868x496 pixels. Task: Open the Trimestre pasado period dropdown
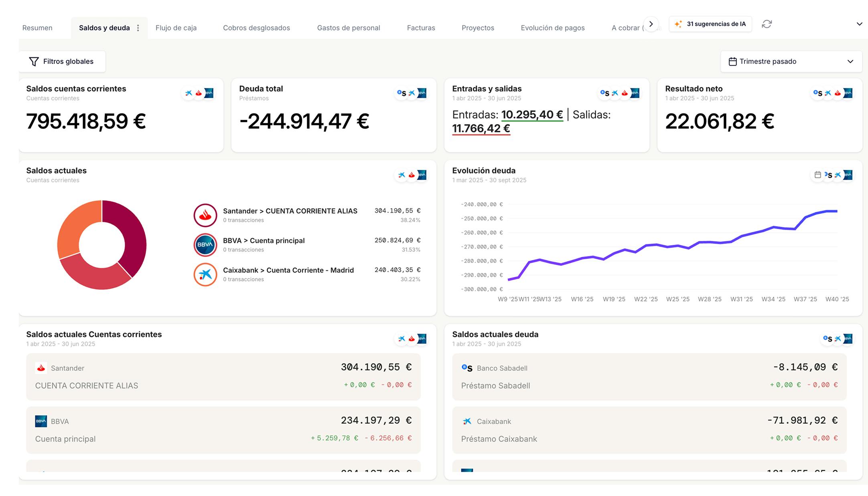point(791,61)
